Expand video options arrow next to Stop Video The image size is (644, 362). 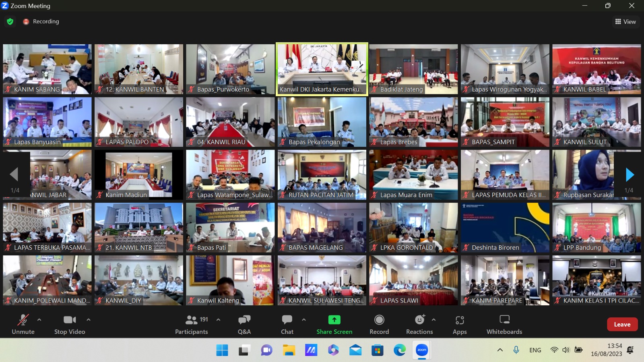(88, 320)
